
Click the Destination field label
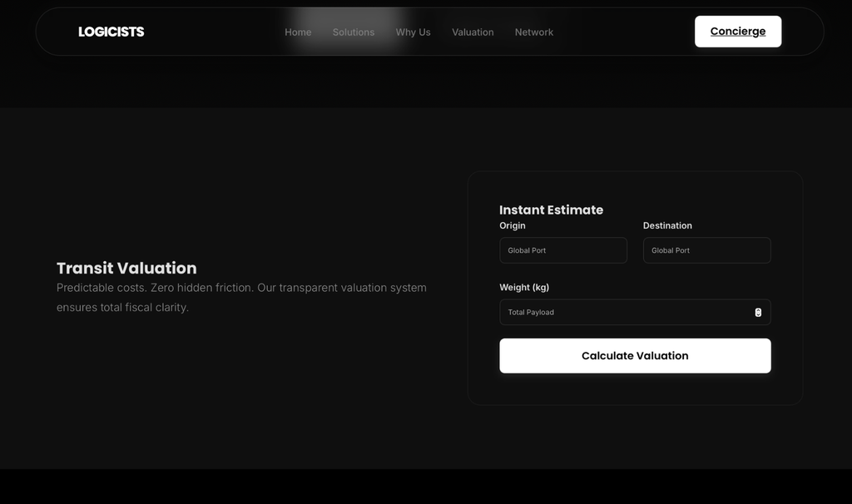pos(667,225)
